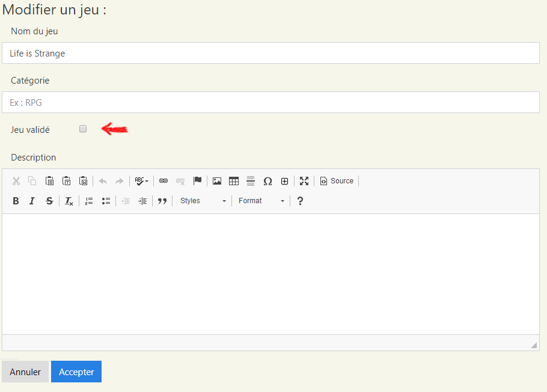The height and width of the screenshot is (392, 547).
Task: Apply Italic formatting in the editor
Action: coord(32,201)
